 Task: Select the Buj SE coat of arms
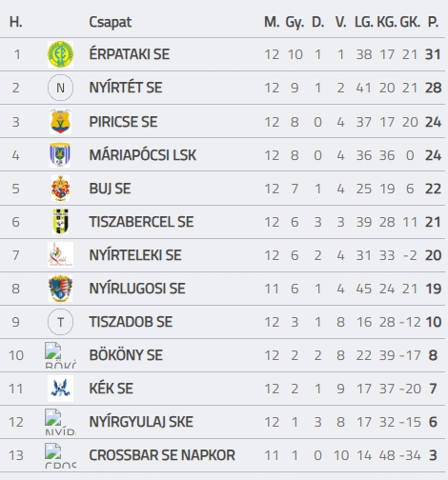(60, 189)
